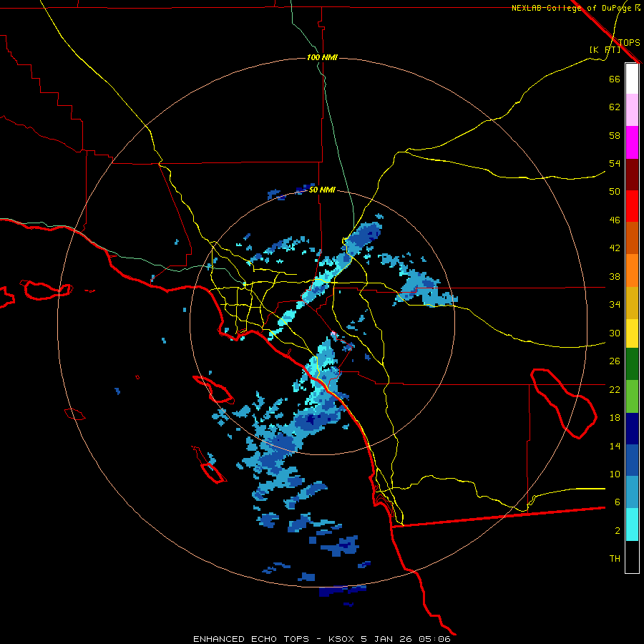
Task: Click the ENHANCED ECHO TOPS caption text
Action: (x=250, y=639)
